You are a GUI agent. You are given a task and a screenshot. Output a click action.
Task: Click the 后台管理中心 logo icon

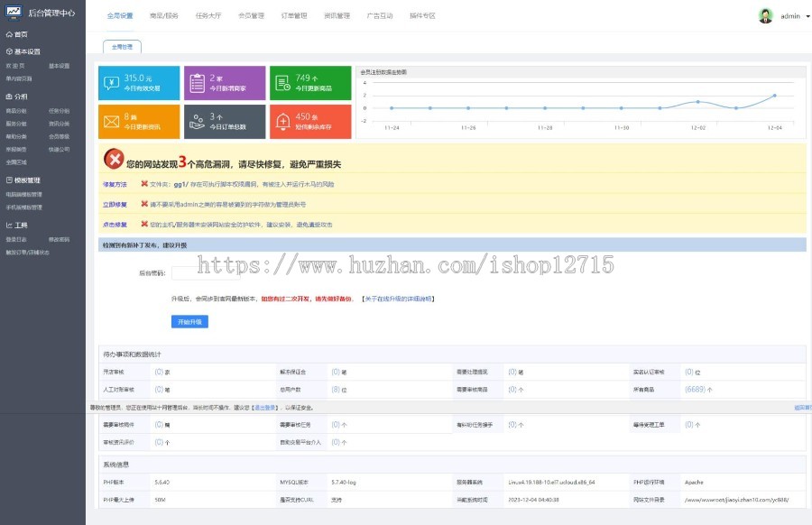(14, 14)
